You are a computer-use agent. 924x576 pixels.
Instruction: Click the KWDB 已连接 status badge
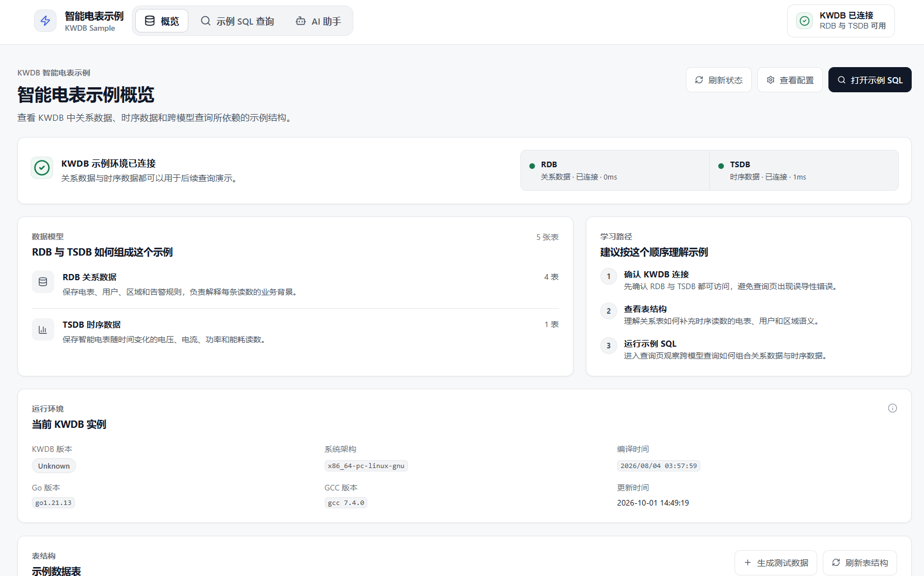click(x=841, y=21)
